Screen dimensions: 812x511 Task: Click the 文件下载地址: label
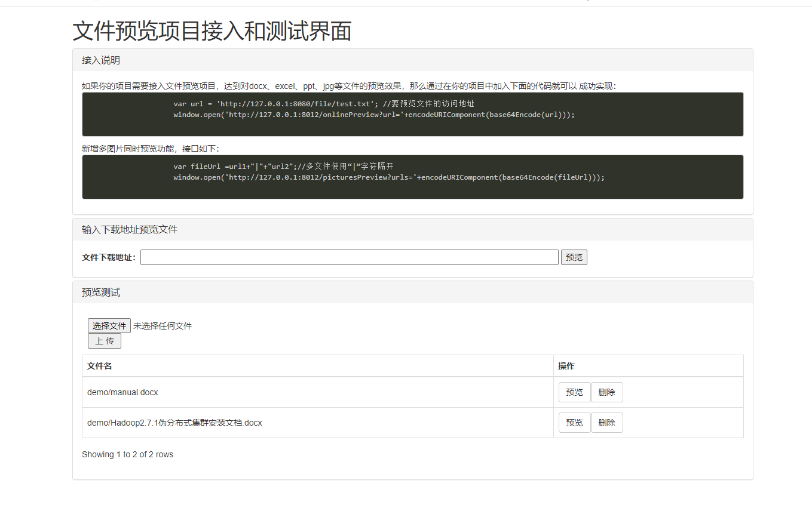pyautogui.click(x=109, y=257)
